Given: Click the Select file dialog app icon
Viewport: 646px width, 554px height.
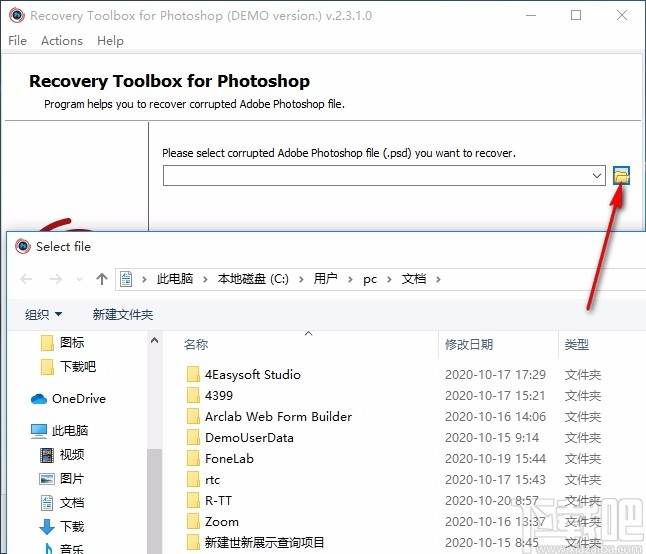Looking at the screenshot, I should click(x=23, y=246).
